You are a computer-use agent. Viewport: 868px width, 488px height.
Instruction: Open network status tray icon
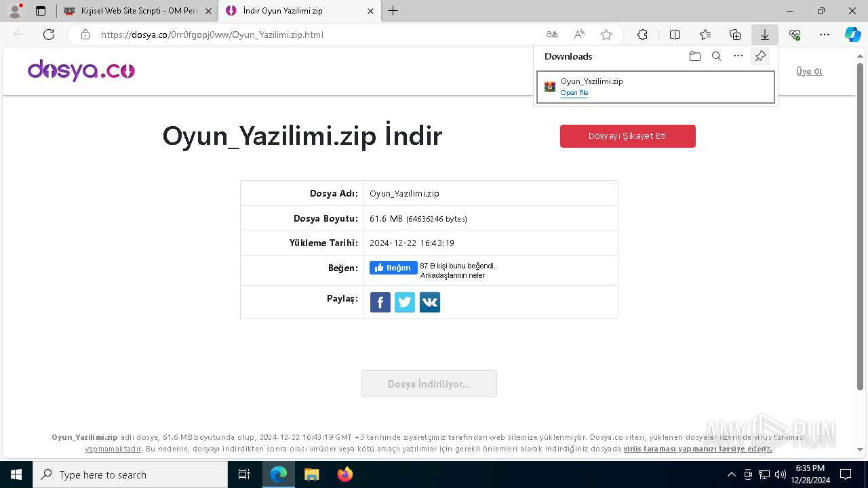point(764,474)
